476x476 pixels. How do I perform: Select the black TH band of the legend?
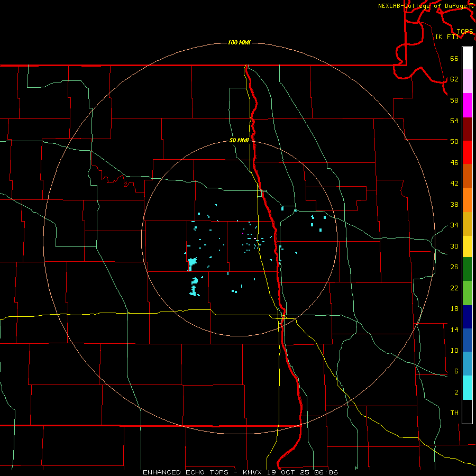point(467,411)
